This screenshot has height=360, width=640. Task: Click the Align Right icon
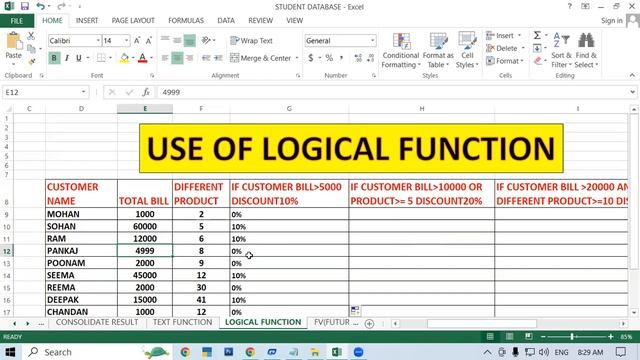[x=189, y=58]
